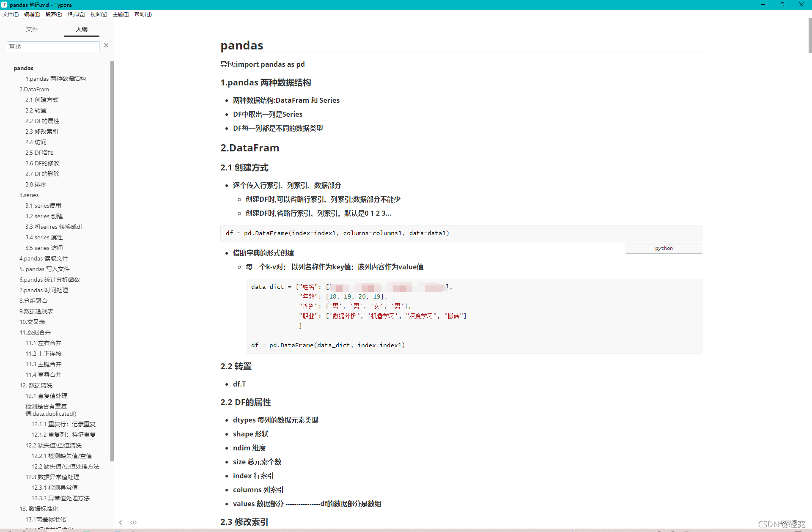Go to 11.2 上下连接 outline entry

pyautogui.click(x=44, y=354)
